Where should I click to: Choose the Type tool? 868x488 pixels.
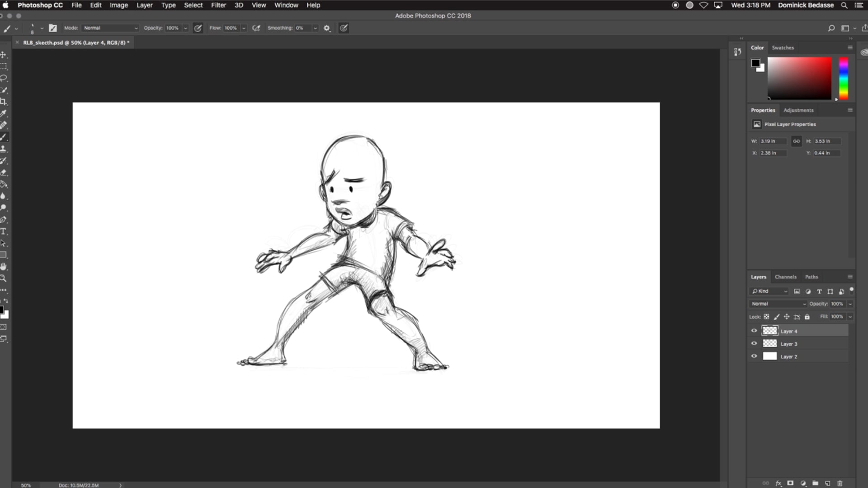pyautogui.click(x=4, y=231)
